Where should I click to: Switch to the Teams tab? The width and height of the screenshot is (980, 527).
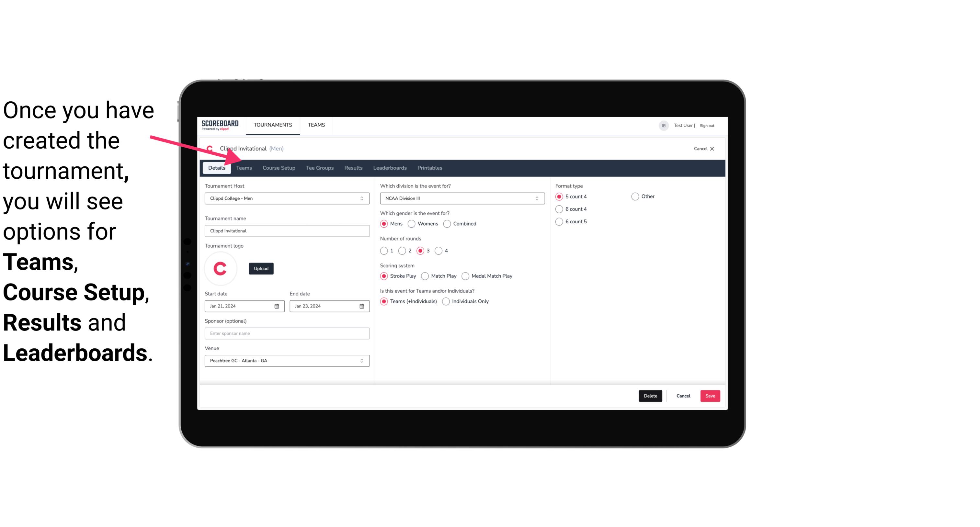[244, 167]
